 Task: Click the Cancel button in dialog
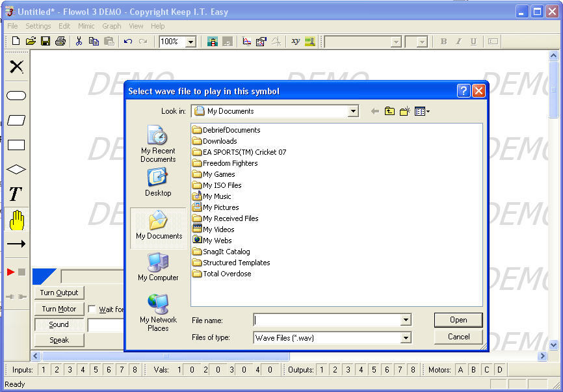458,337
